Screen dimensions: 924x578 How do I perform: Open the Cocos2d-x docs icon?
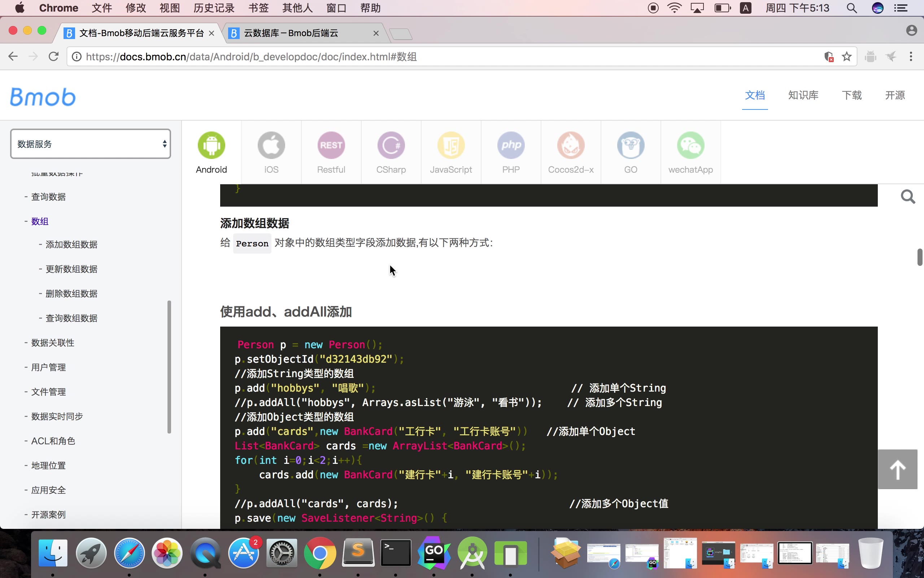(x=571, y=145)
